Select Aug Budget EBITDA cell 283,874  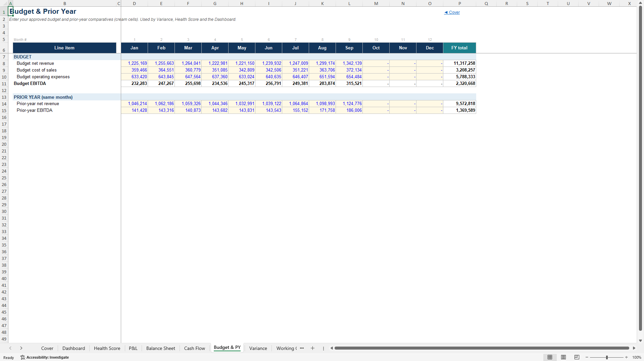[322, 84]
